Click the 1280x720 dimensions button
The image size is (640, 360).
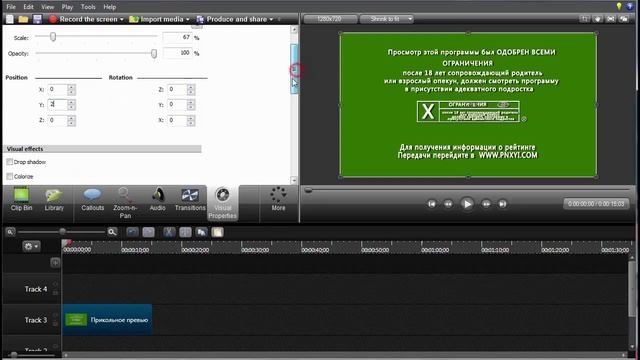click(x=330, y=19)
